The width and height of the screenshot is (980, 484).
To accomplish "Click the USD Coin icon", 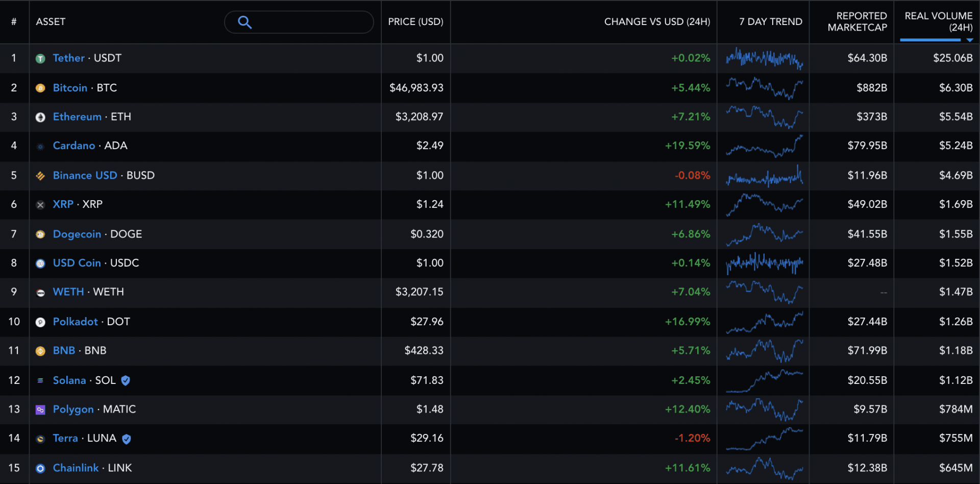I will pyautogui.click(x=40, y=263).
